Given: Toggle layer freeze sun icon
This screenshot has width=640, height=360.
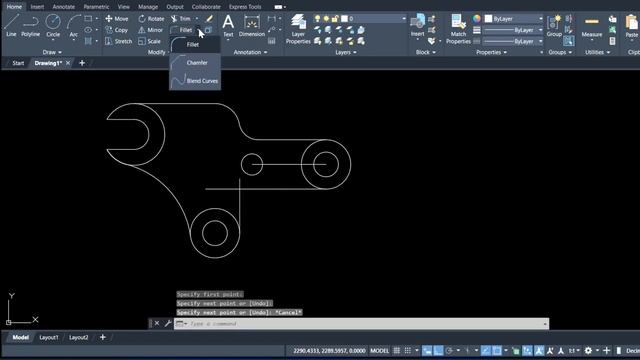Looking at the screenshot, I should click(326, 19).
